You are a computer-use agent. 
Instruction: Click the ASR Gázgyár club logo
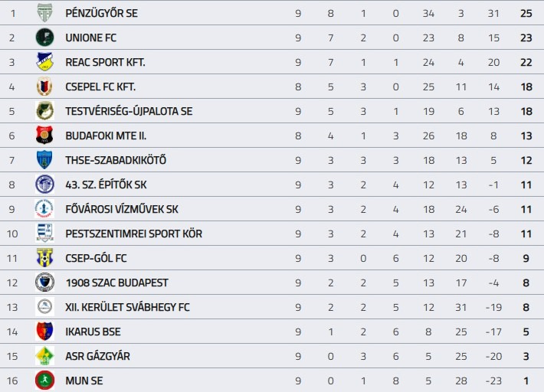44,356
